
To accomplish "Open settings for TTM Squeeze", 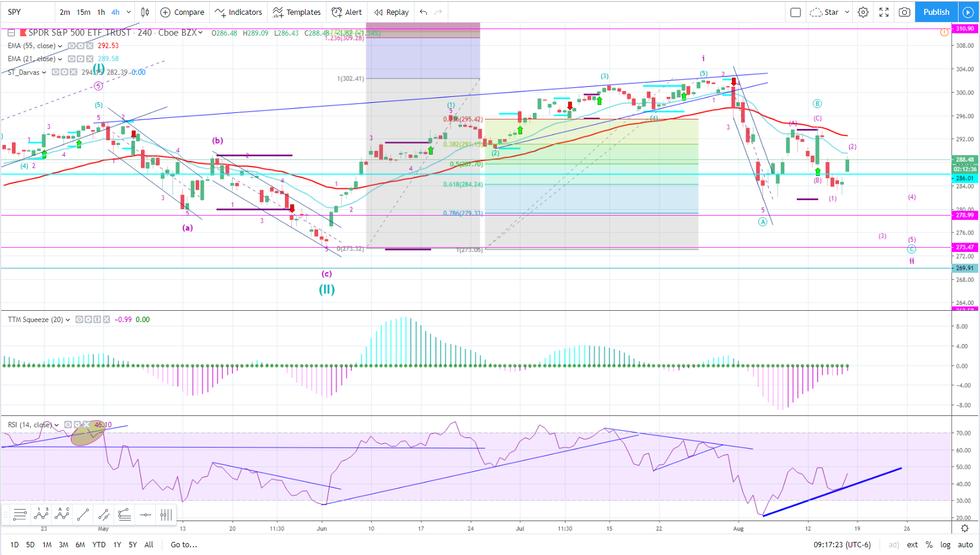I will click(x=88, y=319).
